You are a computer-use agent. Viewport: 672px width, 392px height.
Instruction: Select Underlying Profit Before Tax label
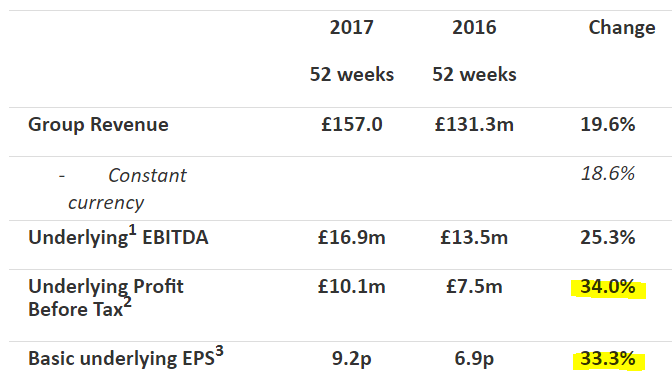coord(106,298)
